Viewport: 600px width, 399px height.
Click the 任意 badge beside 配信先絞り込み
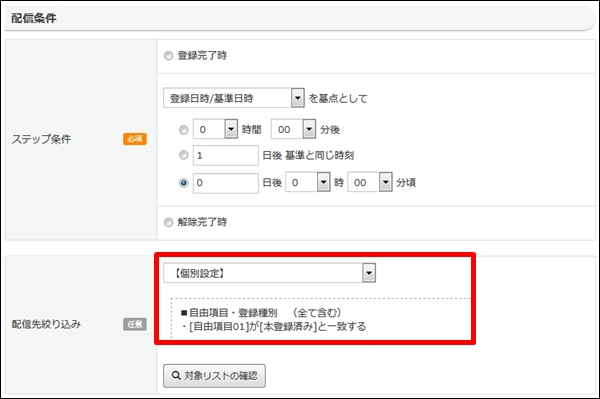(135, 324)
